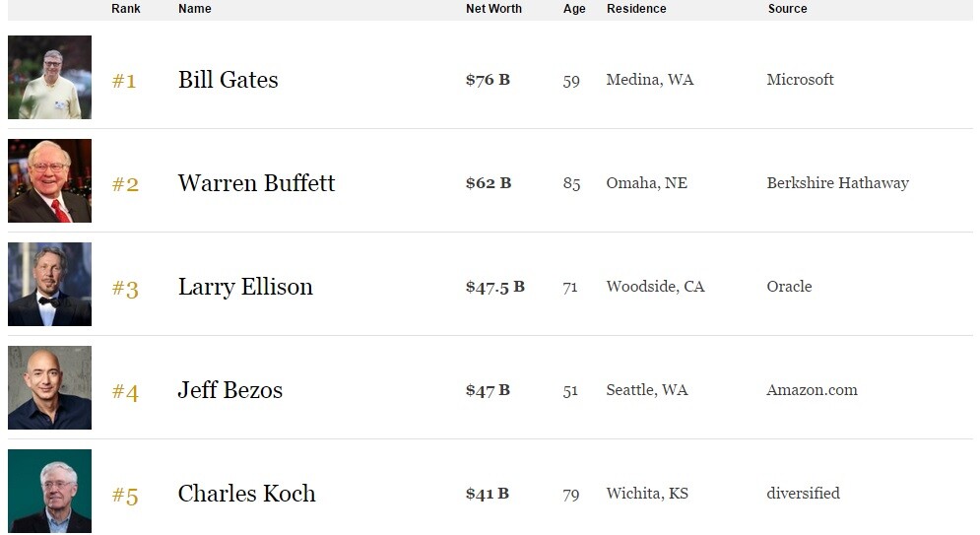The height and width of the screenshot is (535, 980).
Task: Open the Larry Ellison name link
Action: [245, 287]
